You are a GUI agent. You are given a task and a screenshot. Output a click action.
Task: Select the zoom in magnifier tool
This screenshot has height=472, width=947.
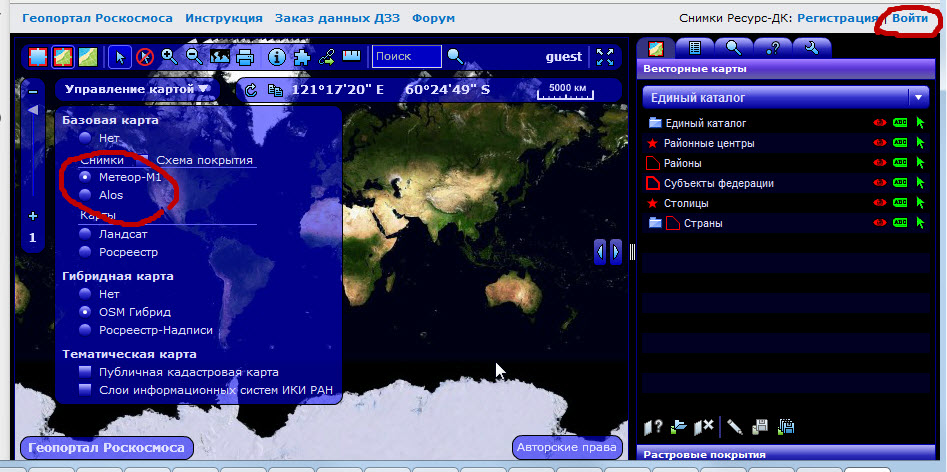[x=169, y=57]
